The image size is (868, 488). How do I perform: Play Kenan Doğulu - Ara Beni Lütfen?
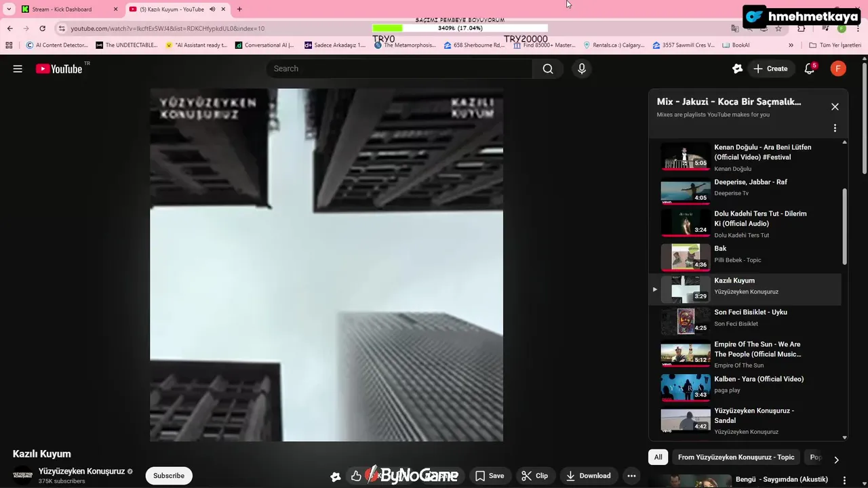pos(746,157)
